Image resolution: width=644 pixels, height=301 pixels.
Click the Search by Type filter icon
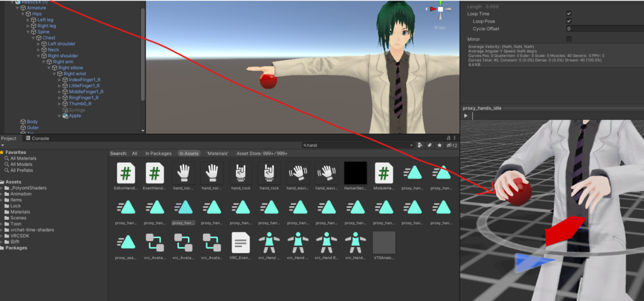tap(420, 145)
